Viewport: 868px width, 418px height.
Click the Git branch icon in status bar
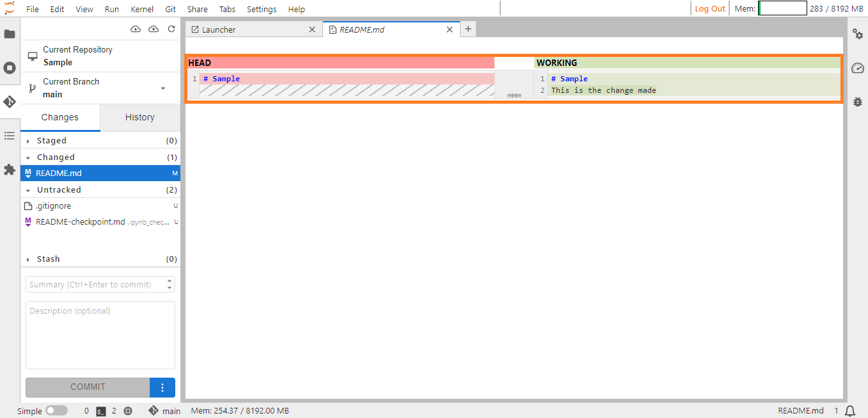154,411
